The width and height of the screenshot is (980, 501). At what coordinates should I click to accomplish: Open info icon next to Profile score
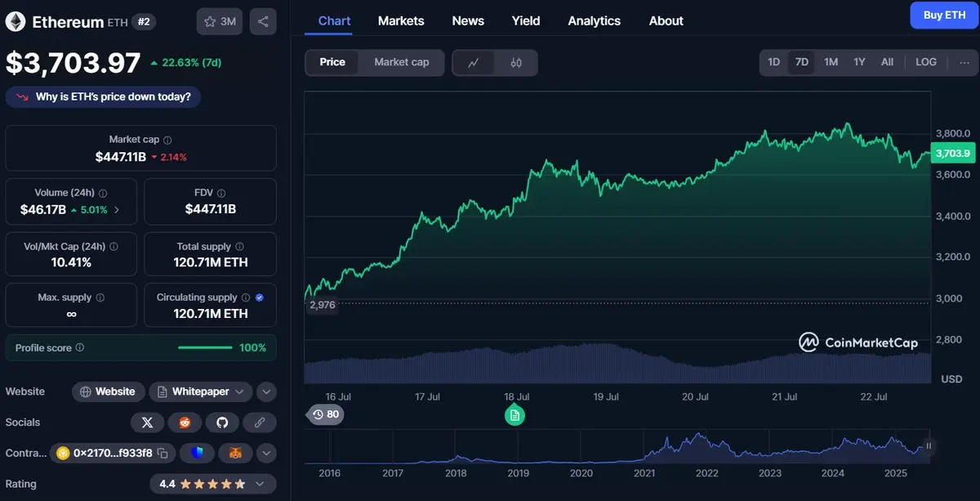(79, 347)
